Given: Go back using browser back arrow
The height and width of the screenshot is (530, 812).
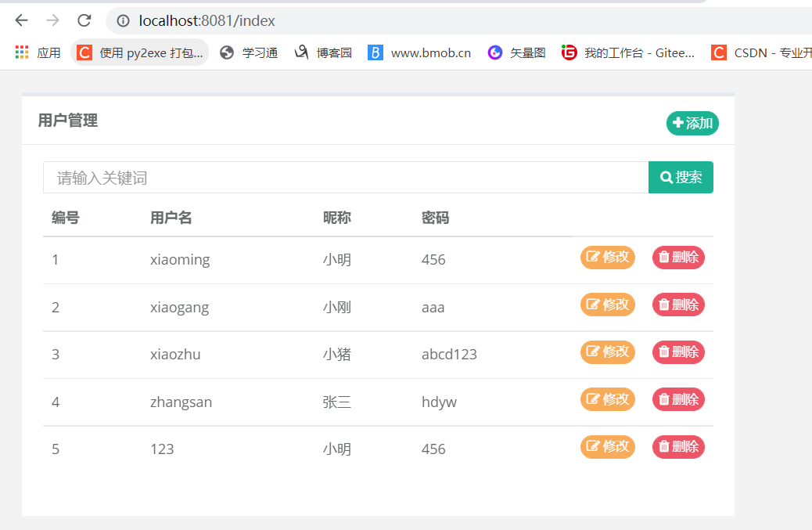Looking at the screenshot, I should [x=21, y=20].
